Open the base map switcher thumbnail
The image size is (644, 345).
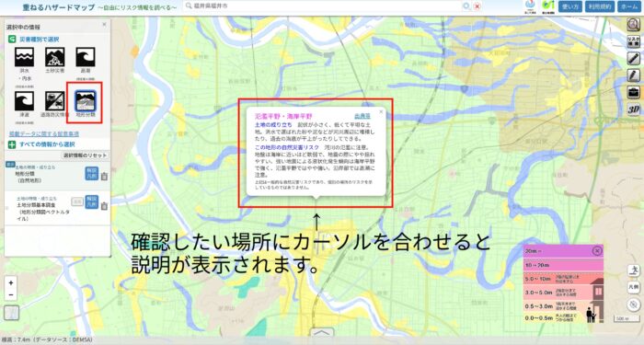point(11,313)
